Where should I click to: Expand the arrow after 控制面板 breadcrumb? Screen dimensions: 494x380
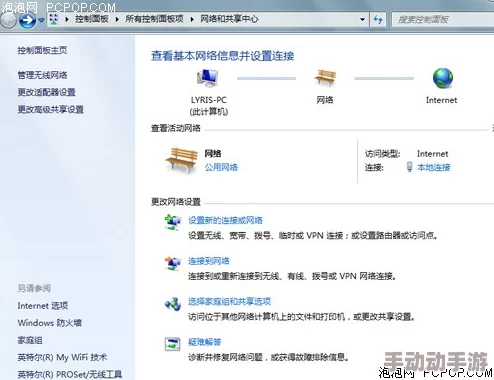[117, 19]
